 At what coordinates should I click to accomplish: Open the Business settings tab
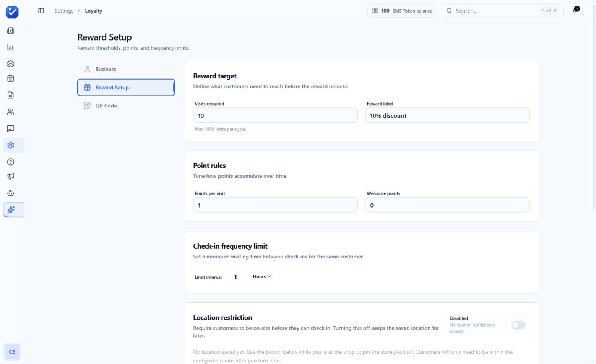coord(126,69)
